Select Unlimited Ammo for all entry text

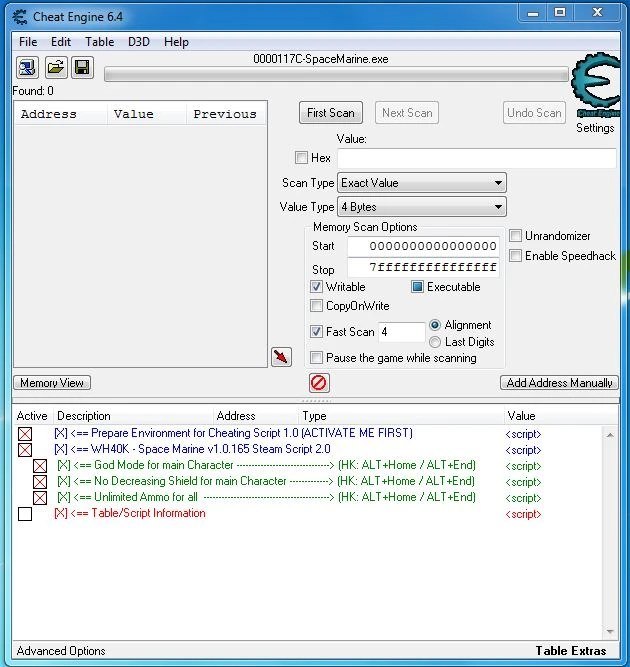tap(266, 497)
